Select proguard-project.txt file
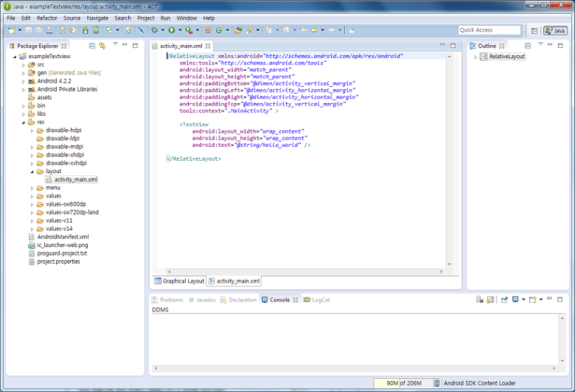 (58, 254)
